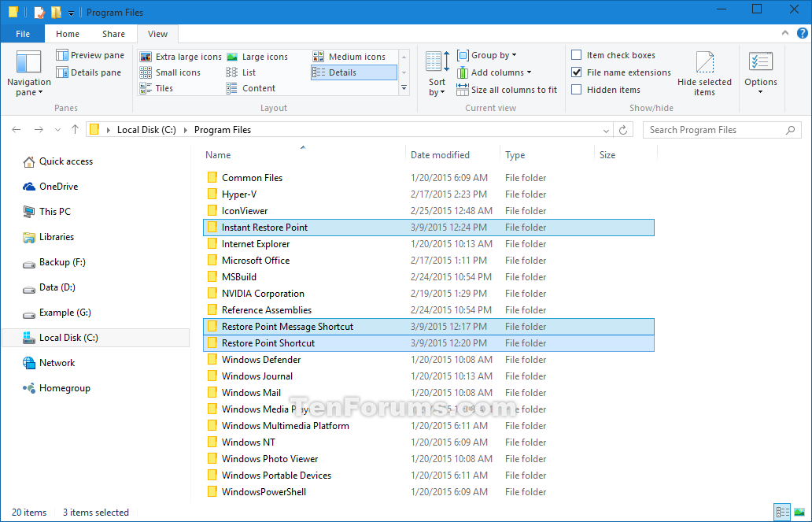The image size is (812, 522).
Task: Switch to Extra large icons layout
Action: [x=181, y=57]
